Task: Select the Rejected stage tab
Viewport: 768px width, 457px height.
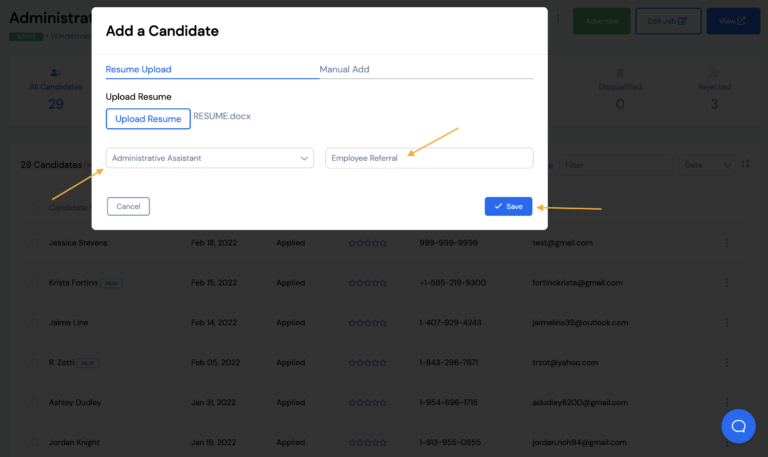Action: (714, 90)
